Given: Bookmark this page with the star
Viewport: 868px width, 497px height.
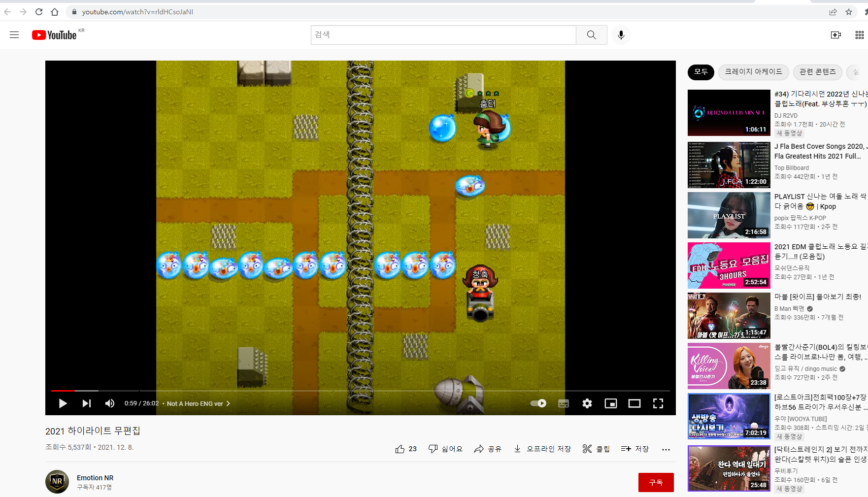Looking at the screenshot, I should tap(849, 12).
